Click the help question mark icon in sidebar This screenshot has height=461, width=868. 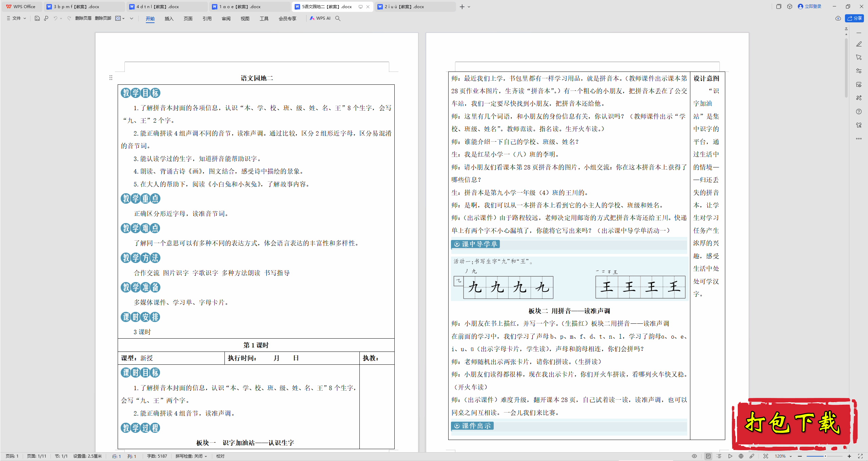[859, 112]
